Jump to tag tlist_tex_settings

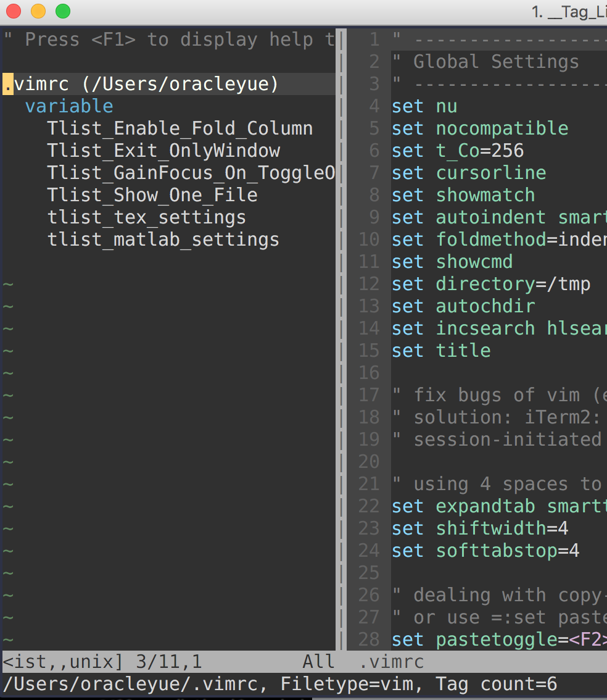pos(147,217)
